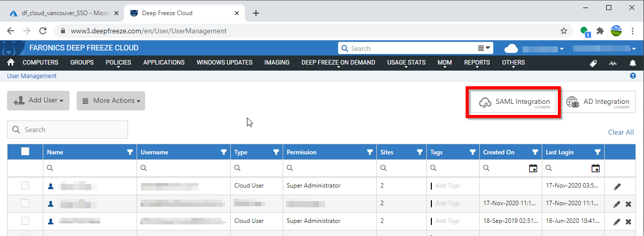The image size is (644, 236).
Task: Open a new browser tab
Action: pyautogui.click(x=256, y=13)
